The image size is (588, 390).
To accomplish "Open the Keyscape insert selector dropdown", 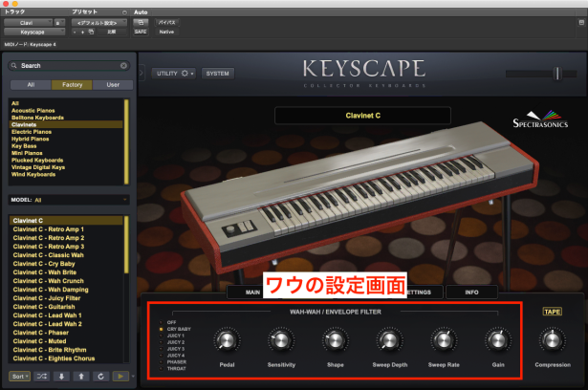I will coord(34,32).
